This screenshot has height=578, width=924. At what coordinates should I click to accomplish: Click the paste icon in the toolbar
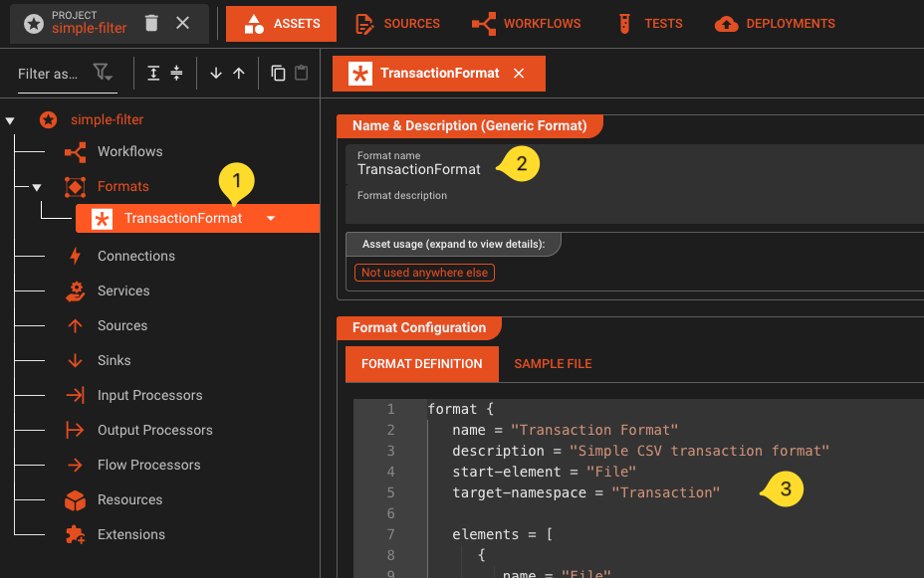[x=301, y=74]
